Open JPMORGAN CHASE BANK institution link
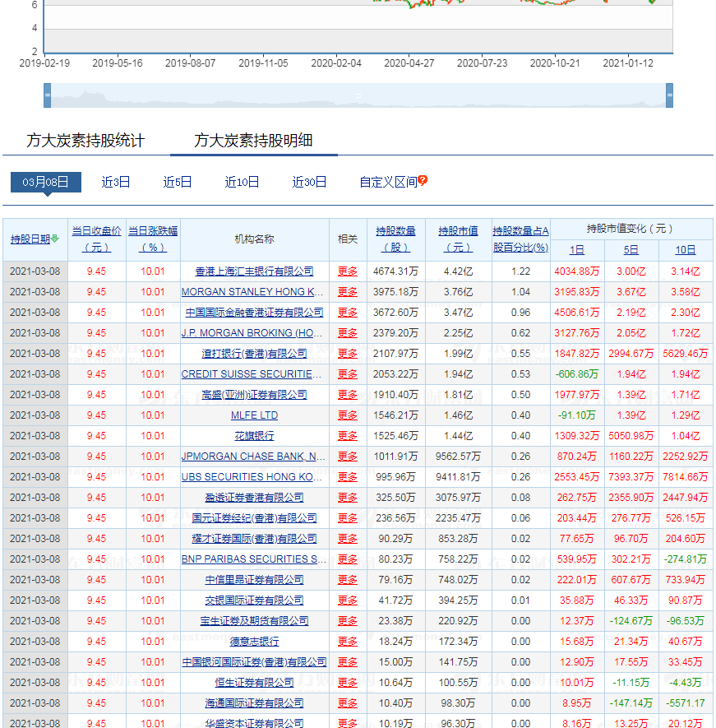716x728 pixels. pos(253,457)
